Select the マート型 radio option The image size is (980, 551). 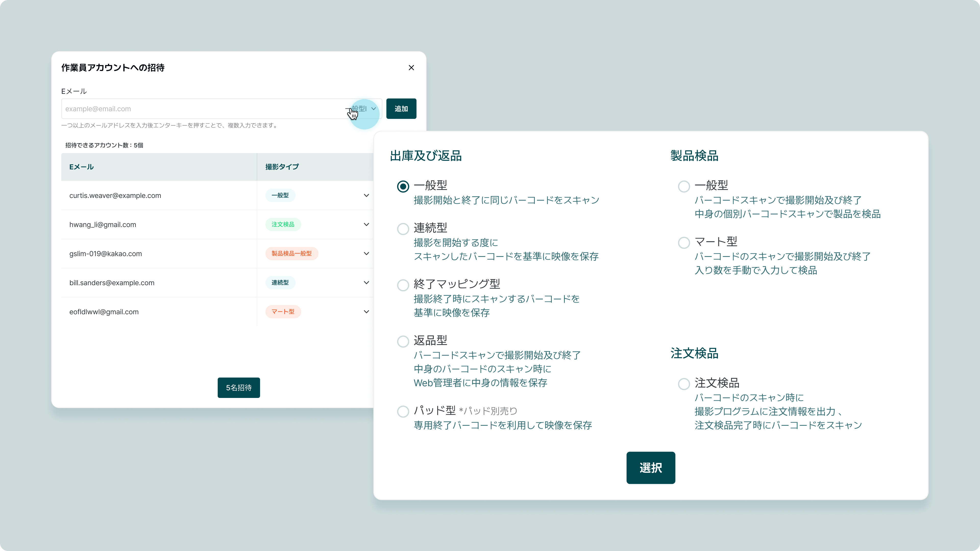click(684, 243)
